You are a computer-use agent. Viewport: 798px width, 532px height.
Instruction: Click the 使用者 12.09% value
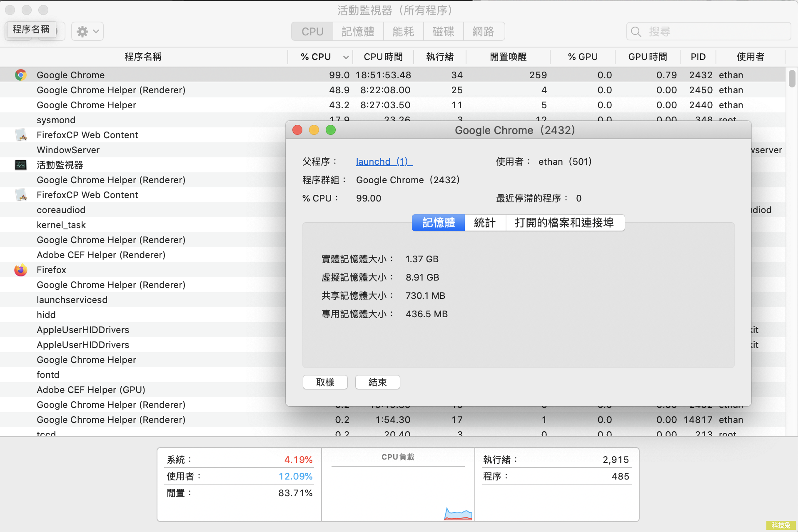pos(295,476)
